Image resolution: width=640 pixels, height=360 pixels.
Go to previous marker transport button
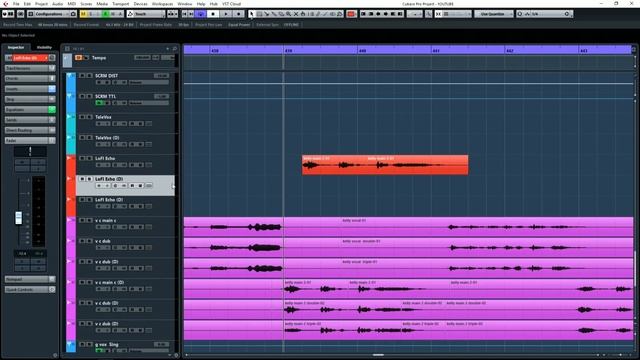[184, 14]
